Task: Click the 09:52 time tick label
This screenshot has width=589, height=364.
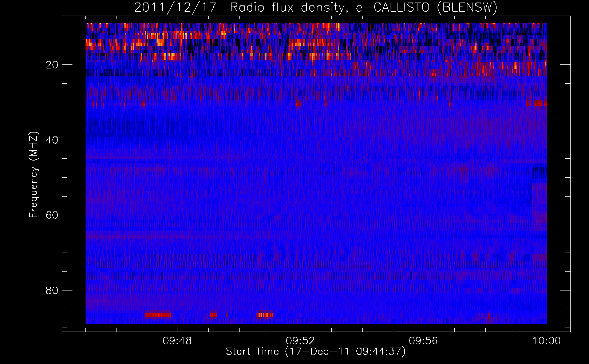Action: tap(300, 341)
